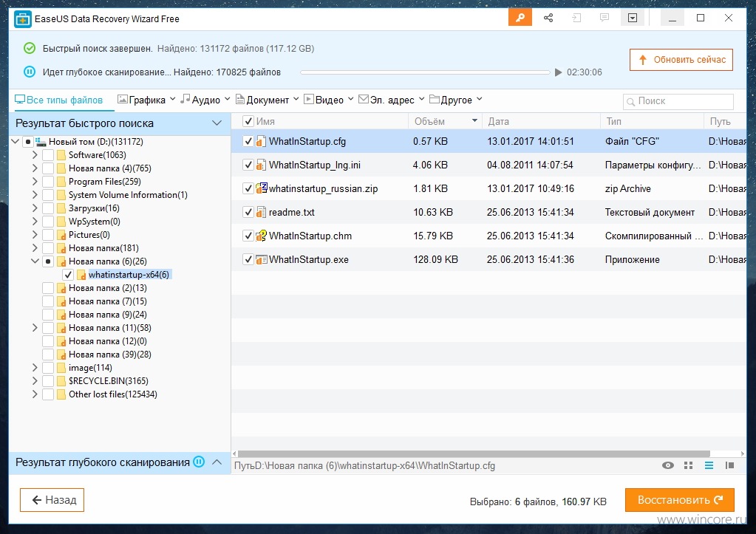Click the WhatInStartup.cfg file icon

point(261,141)
